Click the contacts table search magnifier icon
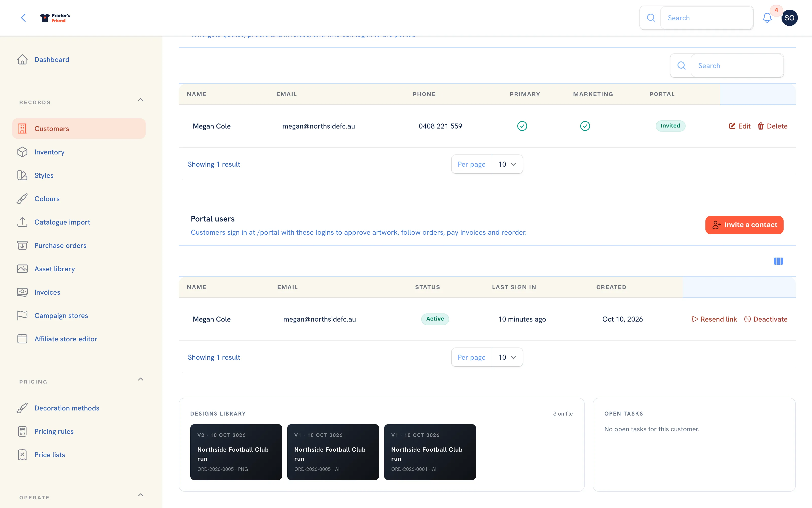Image resolution: width=812 pixels, height=508 pixels. click(x=681, y=66)
